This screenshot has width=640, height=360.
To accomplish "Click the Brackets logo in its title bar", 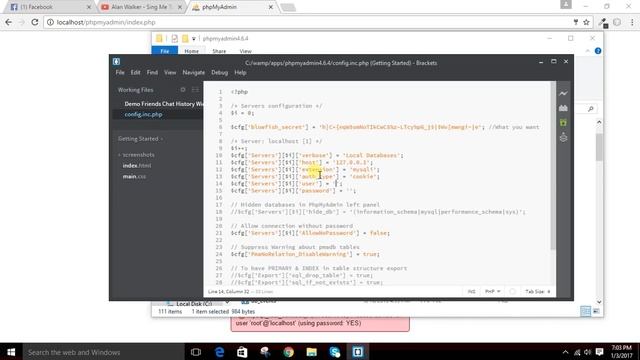I will pos(116,62).
